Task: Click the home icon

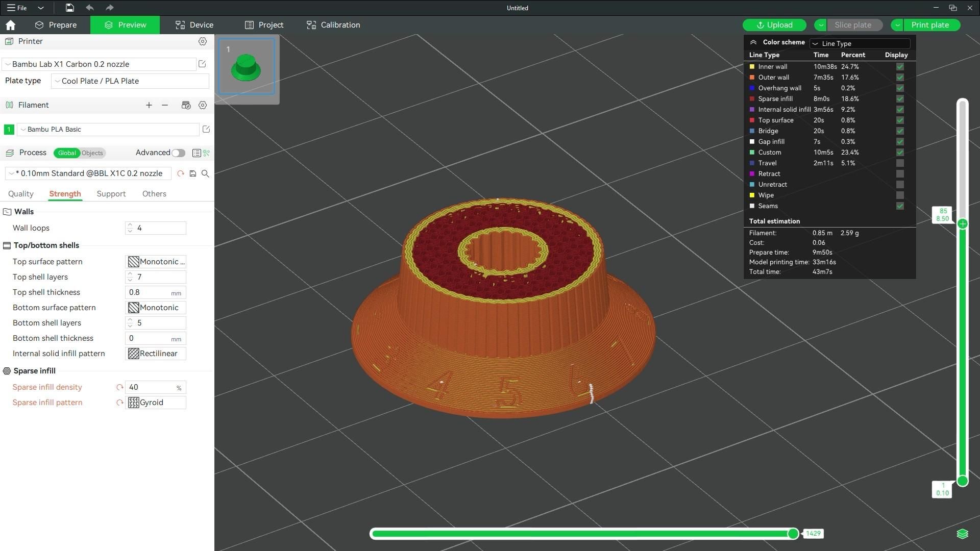Action: (10, 25)
